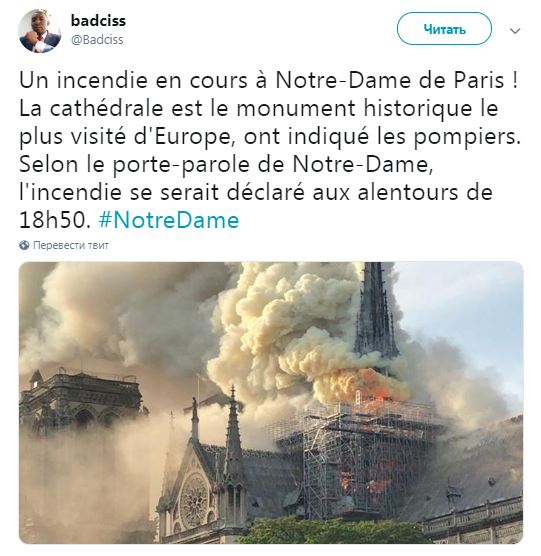Open the Notre-Dame fire photo
This screenshot has width=541, height=556.
271,402
